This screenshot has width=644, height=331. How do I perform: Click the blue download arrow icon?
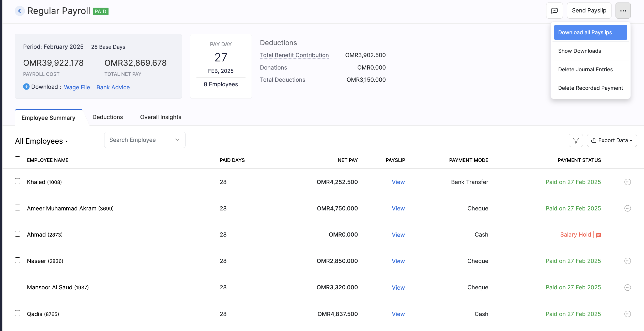click(26, 87)
